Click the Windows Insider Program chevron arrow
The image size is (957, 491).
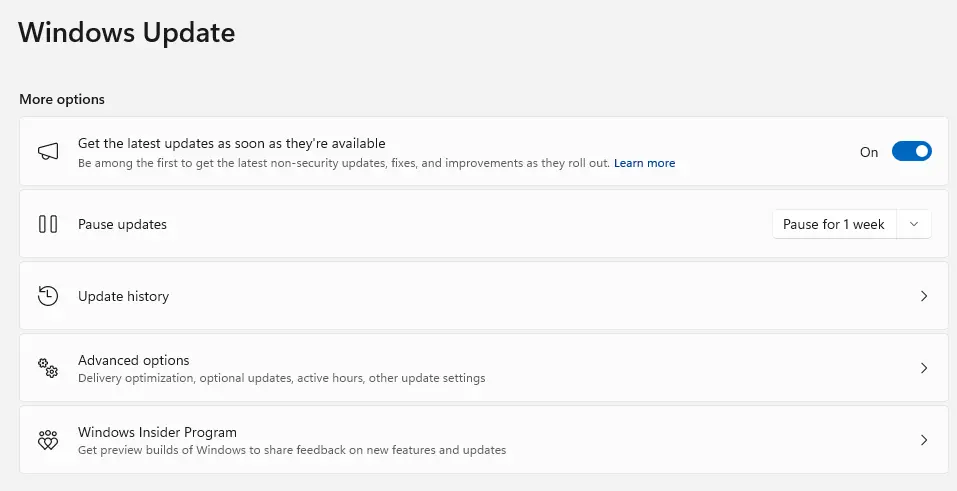(x=924, y=440)
